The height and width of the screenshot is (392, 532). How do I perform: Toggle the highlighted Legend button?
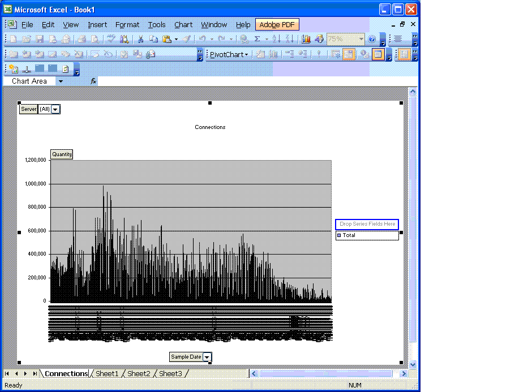point(404,54)
